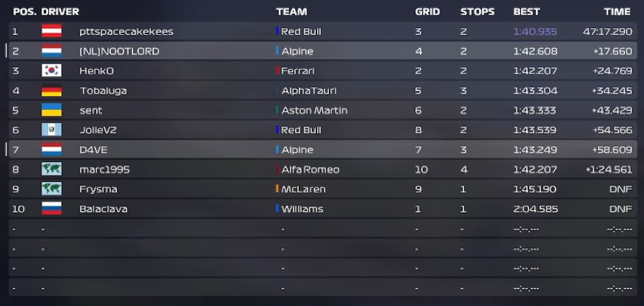Click the Netherlands flag beside D4VE
Screen dimensions: 644x306
[x=51, y=150]
